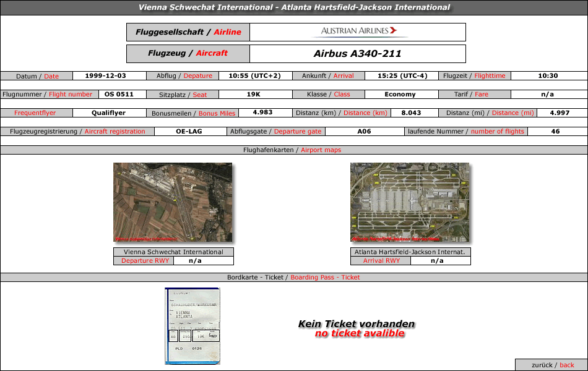Select flight number OS 0511
This screenshot has width=588, height=371.
point(119,95)
